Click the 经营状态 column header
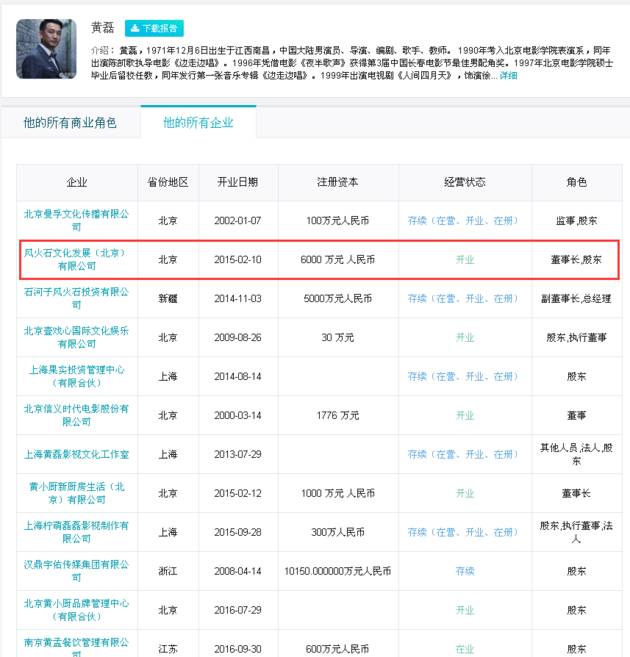Image resolution: width=630 pixels, height=657 pixels. (x=465, y=182)
